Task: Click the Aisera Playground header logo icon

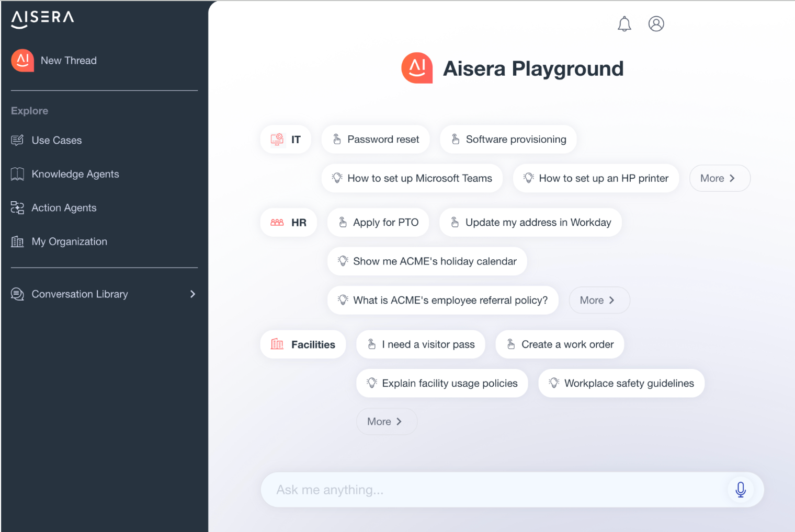Action: (417, 68)
